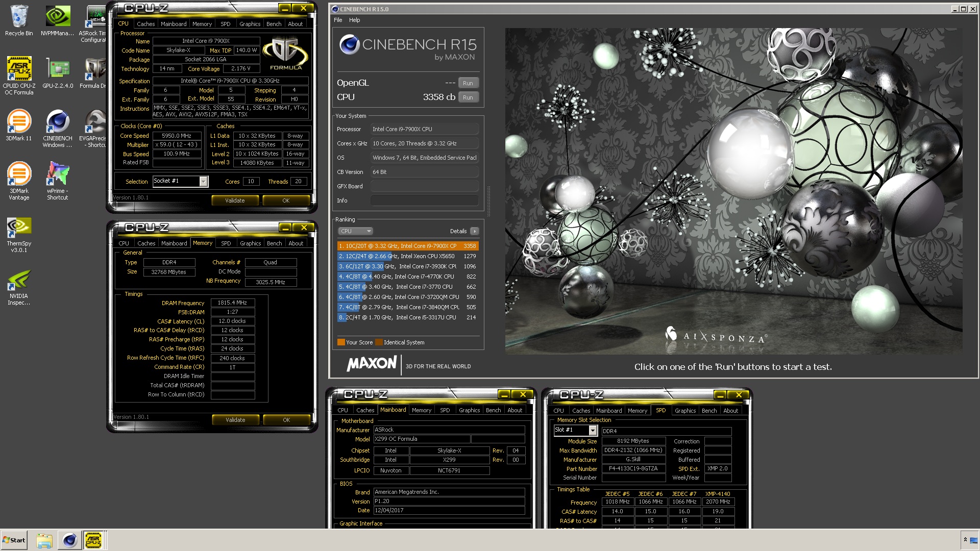The width and height of the screenshot is (980, 551).
Task: Click OK in the CPU-Z Memory window
Action: coord(286,420)
